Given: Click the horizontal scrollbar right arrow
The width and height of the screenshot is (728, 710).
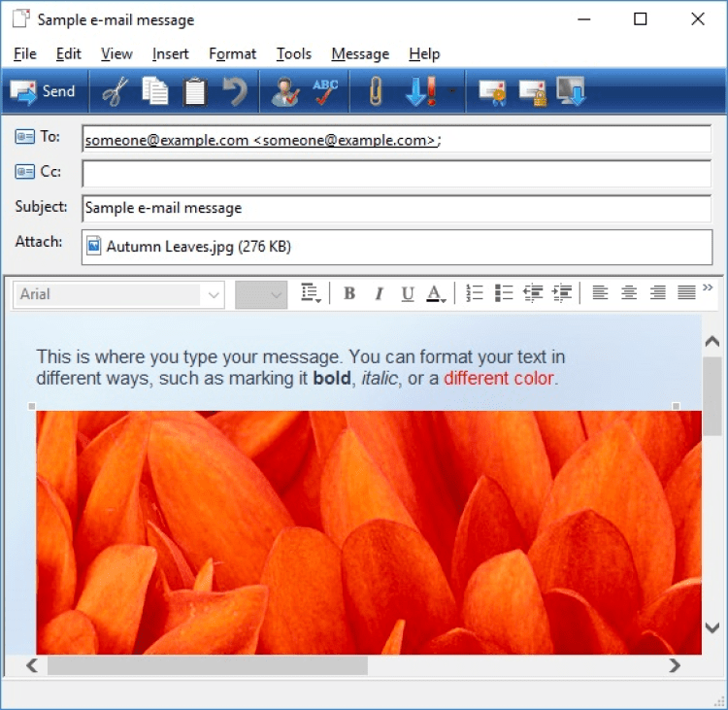Looking at the screenshot, I should click(675, 665).
